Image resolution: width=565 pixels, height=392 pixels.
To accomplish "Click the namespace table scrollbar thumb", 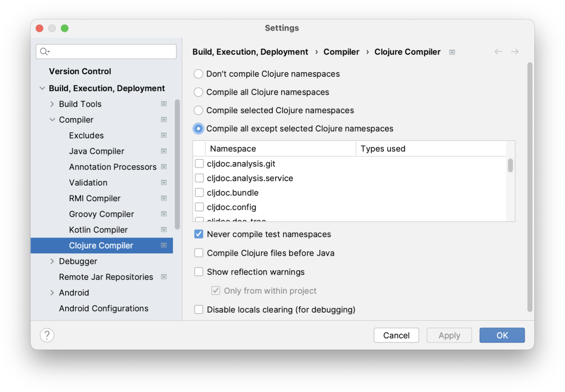I will 510,165.
